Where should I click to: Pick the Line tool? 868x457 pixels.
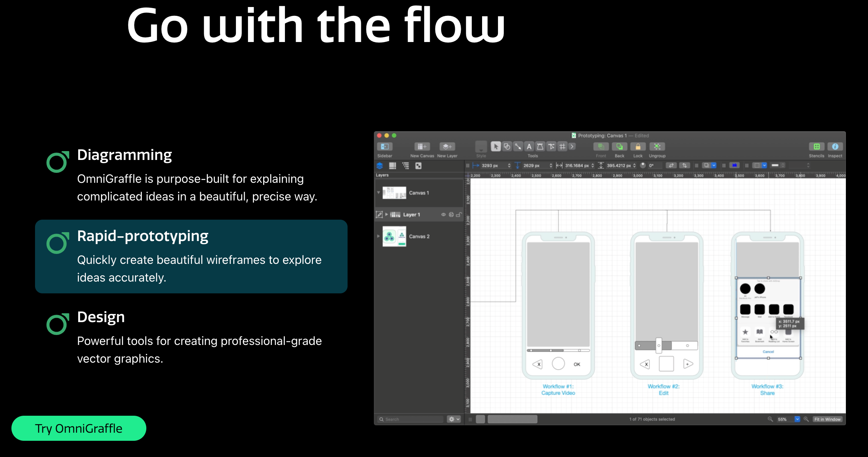click(x=518, y=147)
